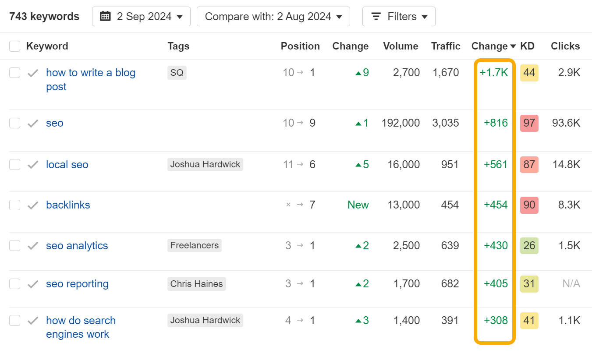Viewport: 592px width, 364px height.
Task: Open the "Compare with: 2 Aug 2024" dropdown
Action: [x=273, y=16]
